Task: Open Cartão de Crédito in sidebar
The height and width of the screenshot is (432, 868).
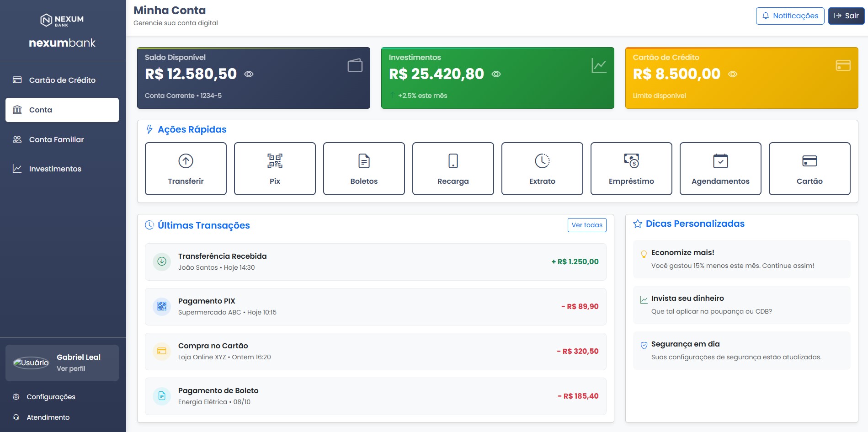Action: (x=62, y=80)
